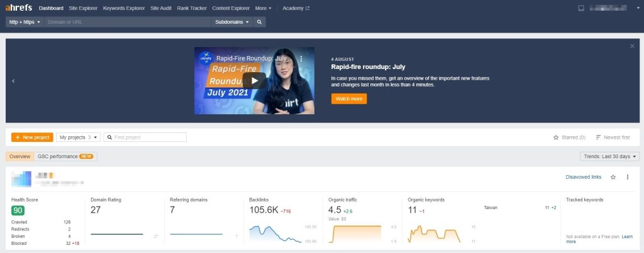Show the previous banner slide
644x253 pixels.
pyautogui.click(x=13, y=81)
